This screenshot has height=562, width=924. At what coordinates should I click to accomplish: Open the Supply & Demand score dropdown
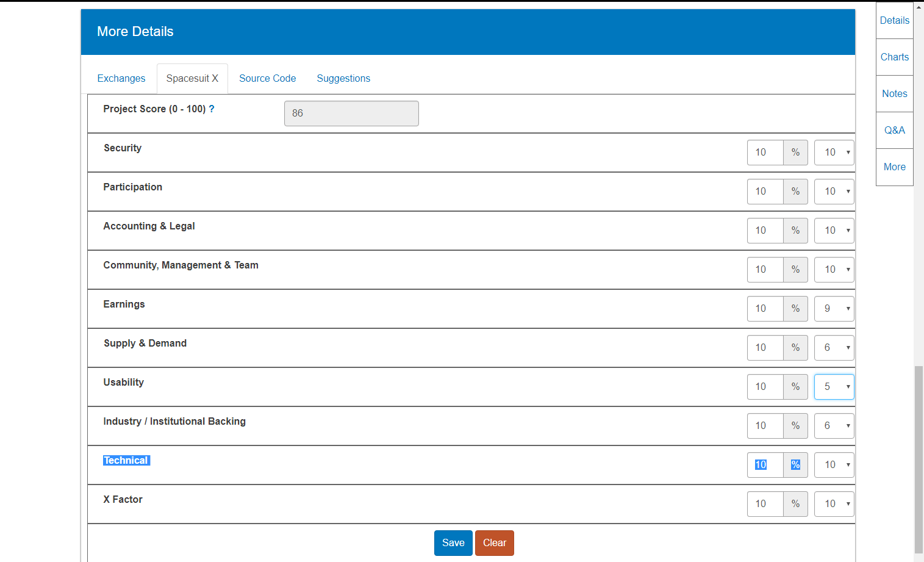click(x=834, y=348)
